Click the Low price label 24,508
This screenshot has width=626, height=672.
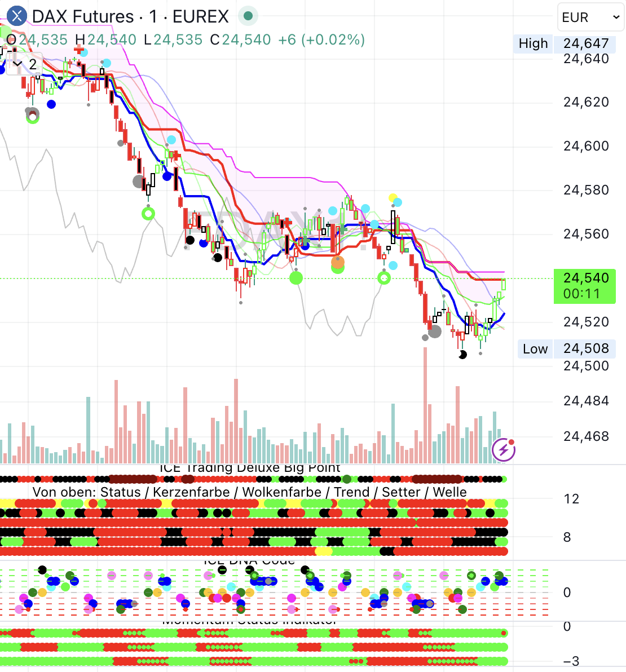[x=586, y=348]
